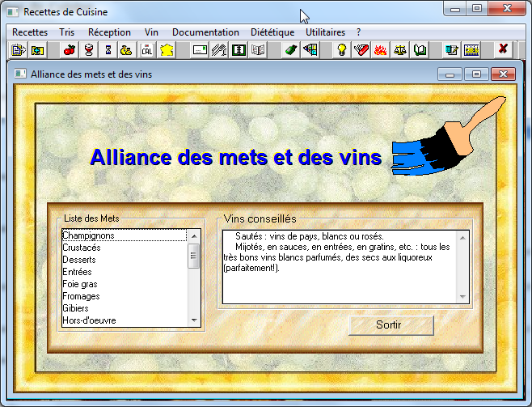Screen dimensions: 532x407
Task: Select Crustacés in the dish list
Action: click(125, 248)
